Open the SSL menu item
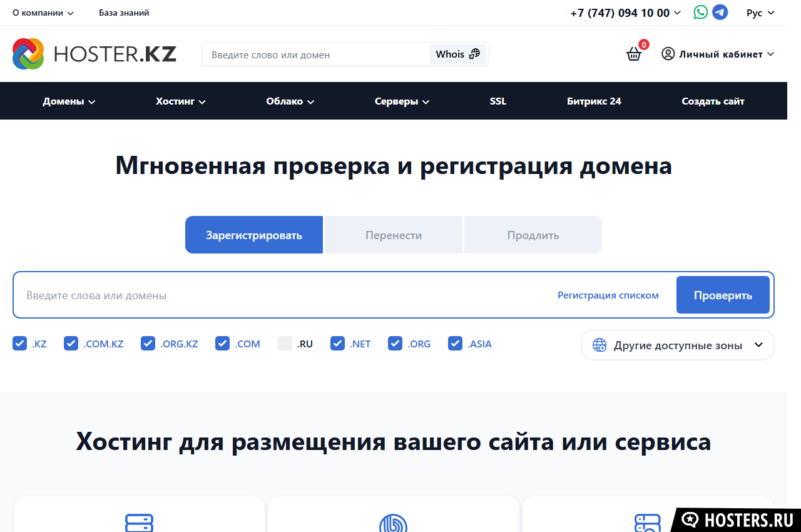Image resolution: width=801 pixels, height=532 pixels. (x=498, y=101)
